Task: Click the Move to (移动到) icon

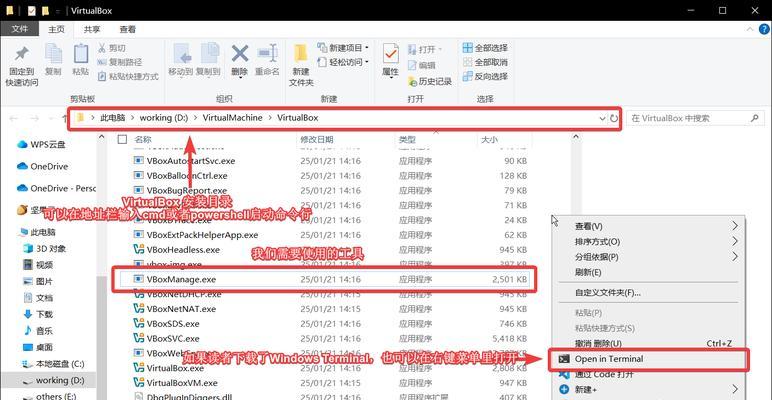Action: (181, 53)
